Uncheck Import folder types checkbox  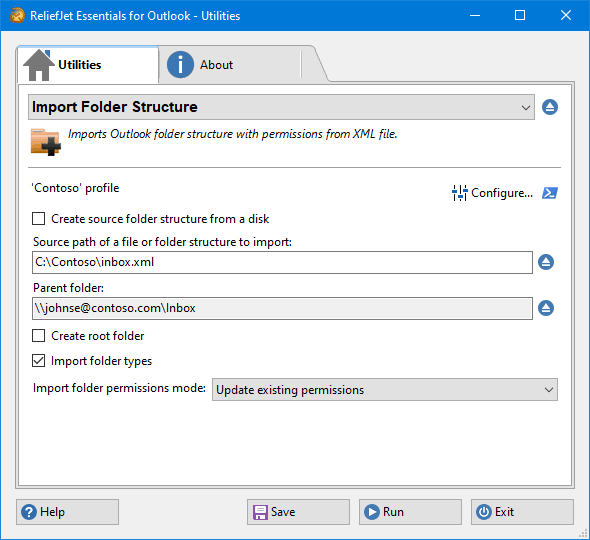pyautogui.click(x=38, y=361)
